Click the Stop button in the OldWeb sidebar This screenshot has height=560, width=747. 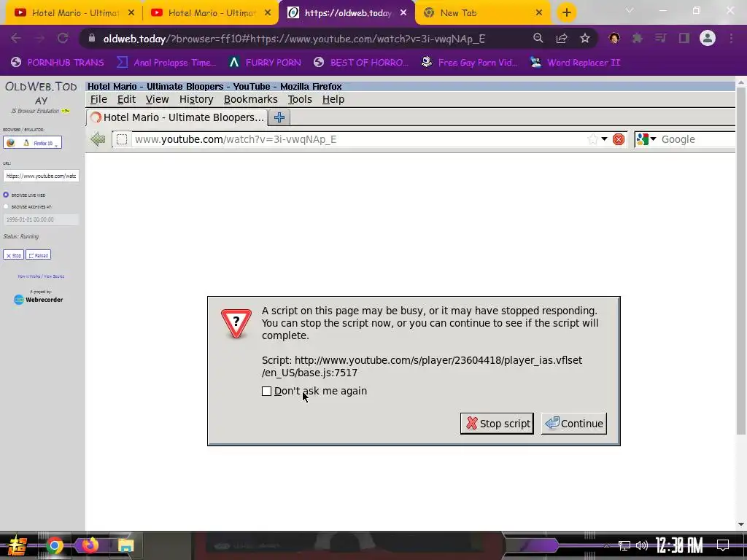13,255
